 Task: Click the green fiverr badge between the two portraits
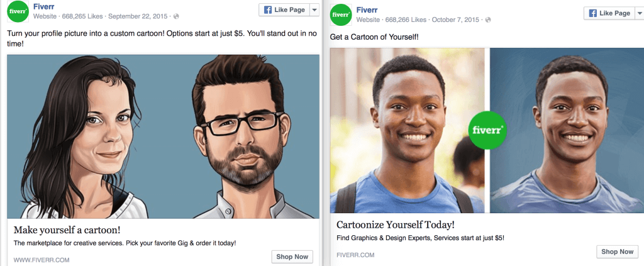pos(488,130)
